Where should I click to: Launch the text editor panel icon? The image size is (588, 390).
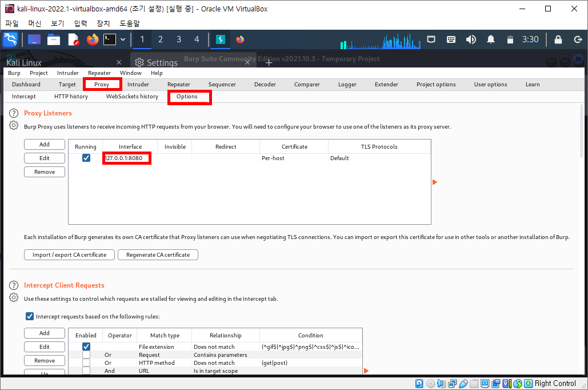coord(74,39)
